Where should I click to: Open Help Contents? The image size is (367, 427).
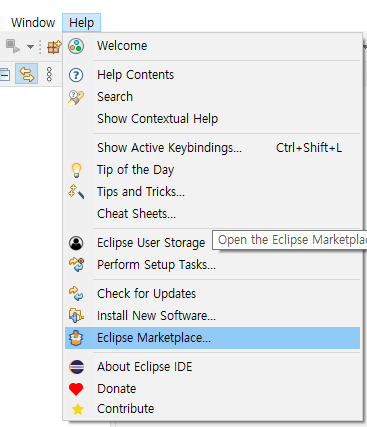[212, 75]
